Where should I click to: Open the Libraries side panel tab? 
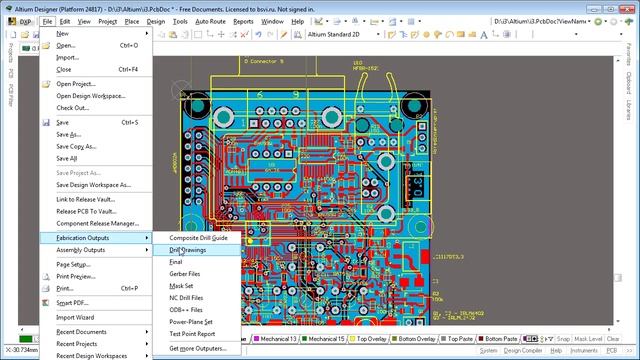629,109
